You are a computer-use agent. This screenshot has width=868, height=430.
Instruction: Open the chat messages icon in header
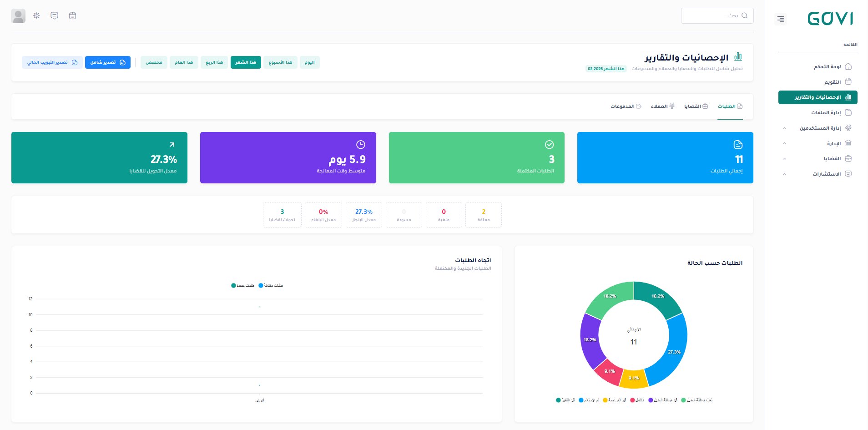click(54, 15)
